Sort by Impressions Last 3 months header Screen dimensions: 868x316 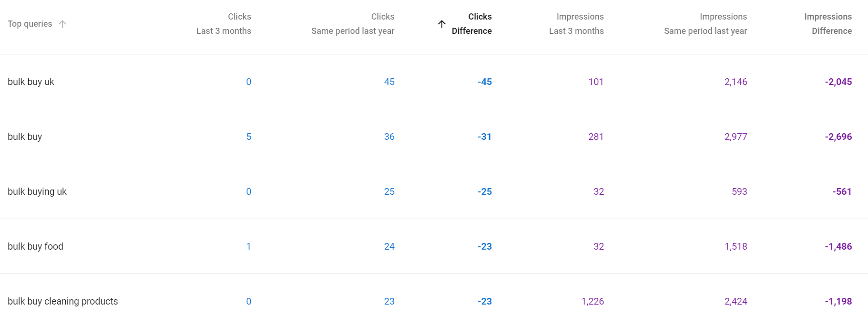(x=576, y=24)
